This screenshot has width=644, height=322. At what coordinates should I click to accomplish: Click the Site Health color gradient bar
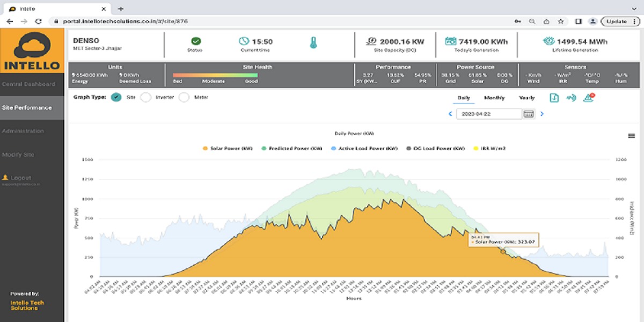(215, 75)
